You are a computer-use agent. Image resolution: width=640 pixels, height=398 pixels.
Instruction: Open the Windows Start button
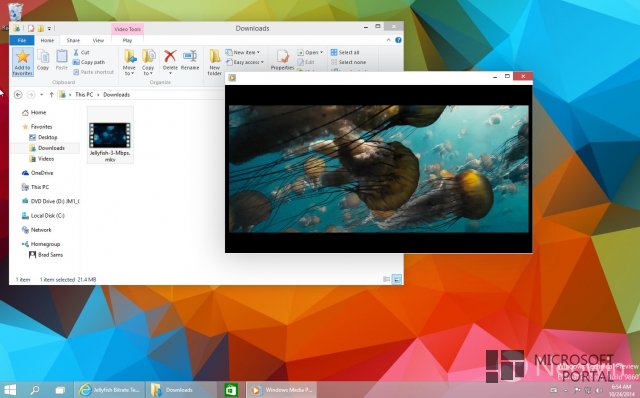pos(10,390)
